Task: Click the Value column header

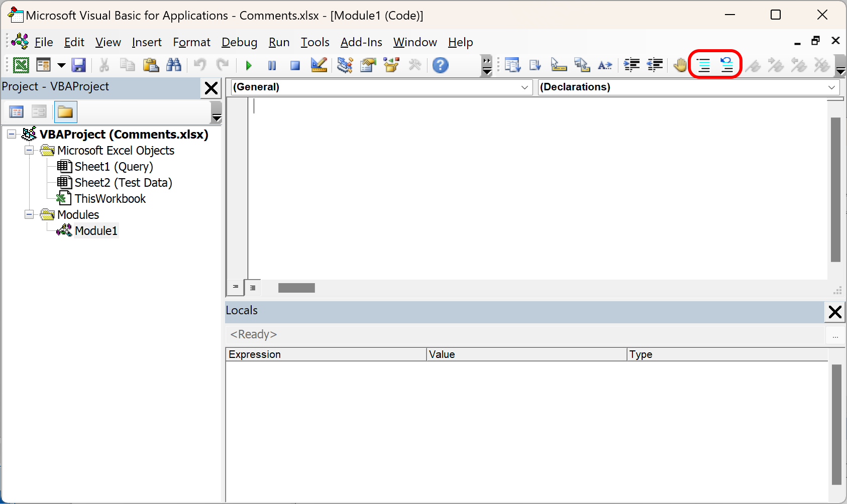Action: click(527, 354)
